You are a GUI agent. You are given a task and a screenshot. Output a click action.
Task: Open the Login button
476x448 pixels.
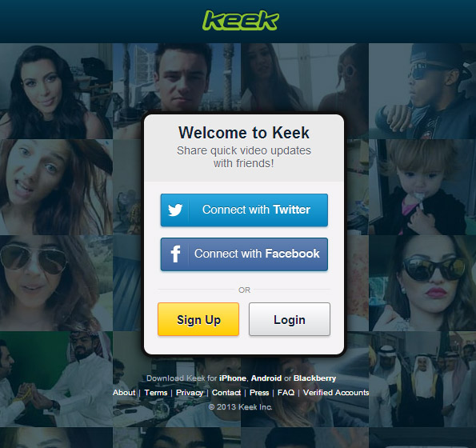(x=290, y=319)
